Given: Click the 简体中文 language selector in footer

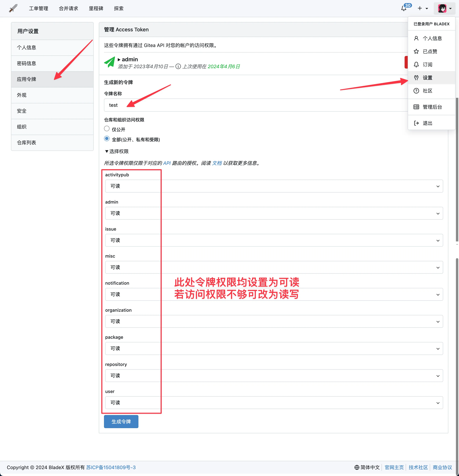Looking at the screenshot, I should (367, 468).
